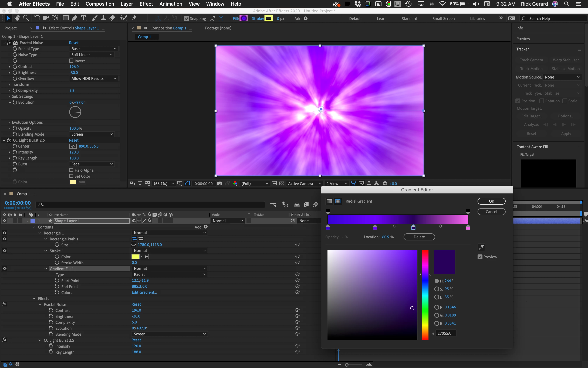
Task: Click the hex color input field
Action: [446, 333]
